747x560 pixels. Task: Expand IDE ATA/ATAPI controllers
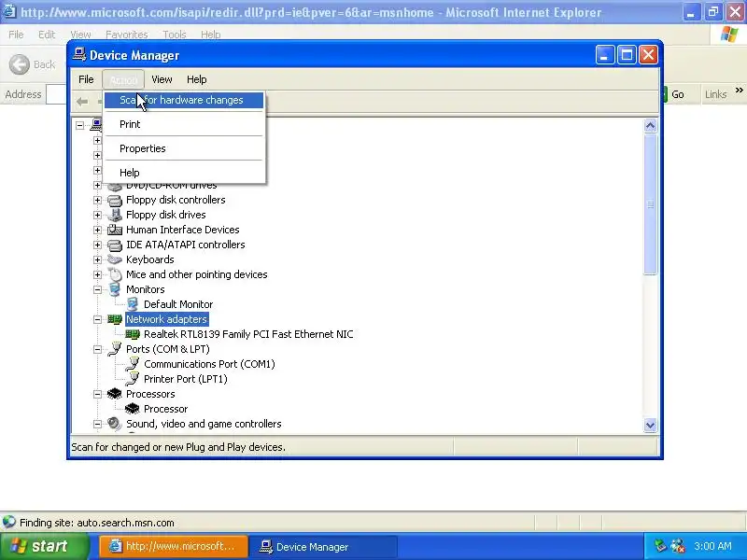pos(97,245)
